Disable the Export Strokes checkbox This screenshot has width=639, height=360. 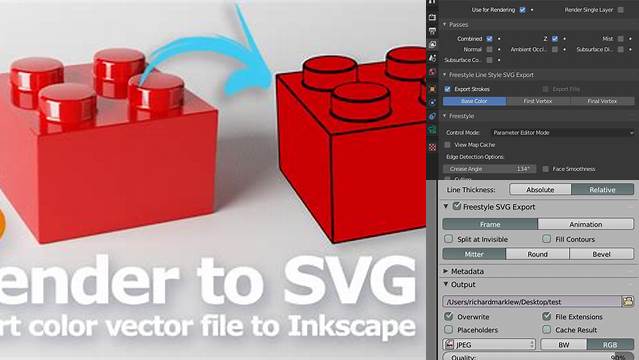pos(447,89)
